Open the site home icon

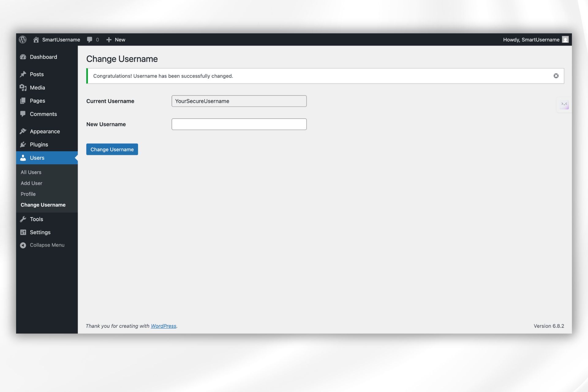36,40
